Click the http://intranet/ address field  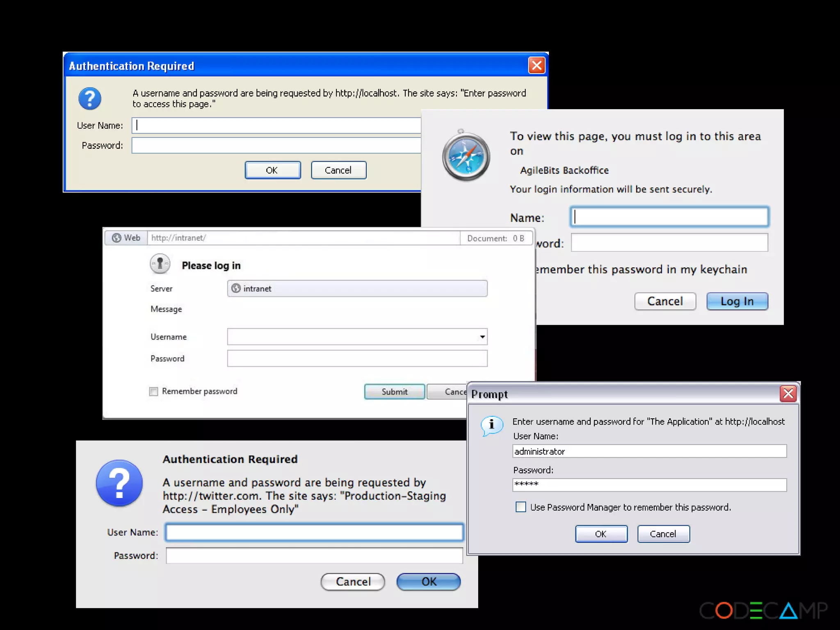coord(304,238)
